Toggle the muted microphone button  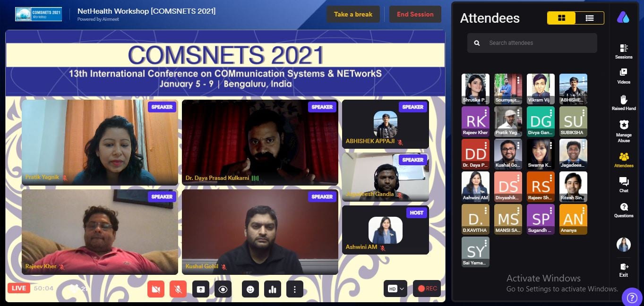click(x=178, y=289)
